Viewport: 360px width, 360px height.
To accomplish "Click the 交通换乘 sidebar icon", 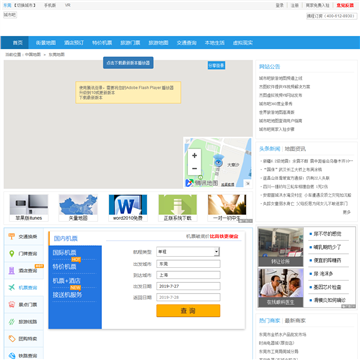I will click(x=12, y=237).
